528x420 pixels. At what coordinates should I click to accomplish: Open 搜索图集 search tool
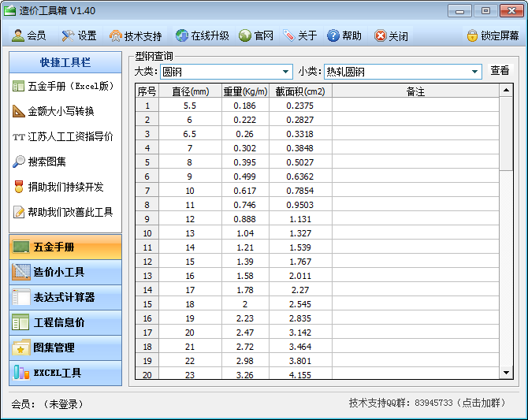tap(39, 162)
